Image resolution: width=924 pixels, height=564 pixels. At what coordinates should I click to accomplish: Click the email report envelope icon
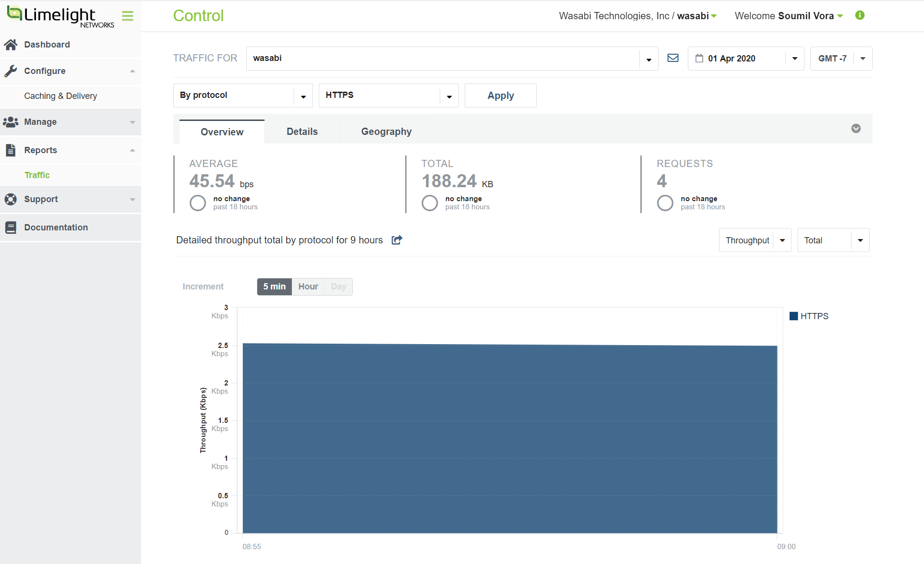(673, 58)
